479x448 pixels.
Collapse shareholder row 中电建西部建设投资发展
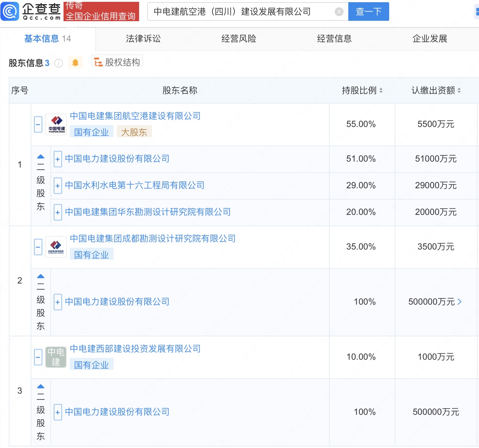point(38,357)
